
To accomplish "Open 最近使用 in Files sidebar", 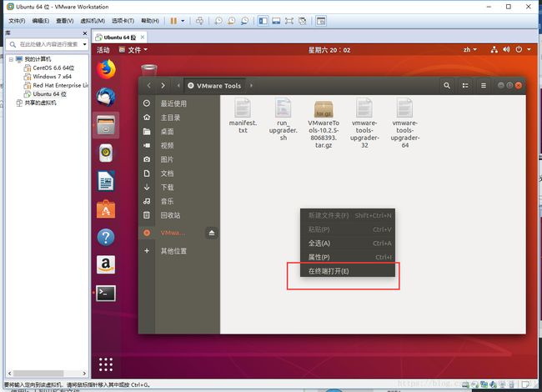I will (180, 103).
